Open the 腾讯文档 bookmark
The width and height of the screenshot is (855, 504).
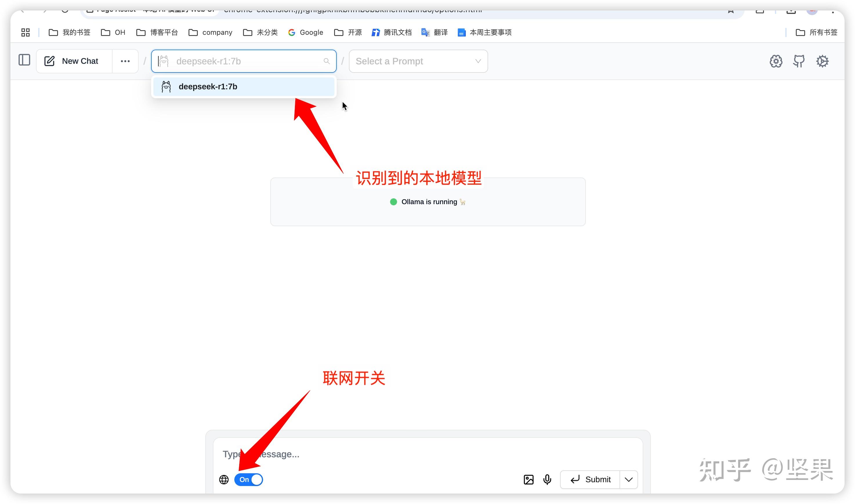(391, 32)
